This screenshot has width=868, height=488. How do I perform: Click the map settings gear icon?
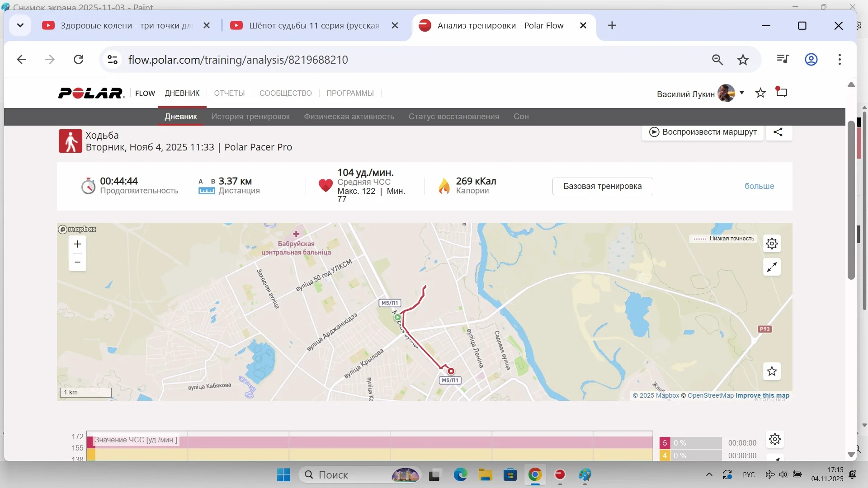coord(772,244)
